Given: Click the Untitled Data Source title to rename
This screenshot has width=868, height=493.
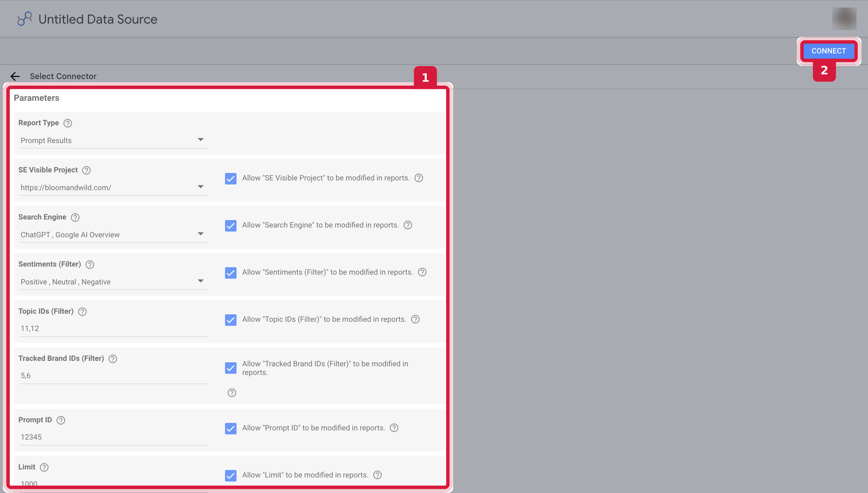Looking at the screenshot, I should click(98, 19).
